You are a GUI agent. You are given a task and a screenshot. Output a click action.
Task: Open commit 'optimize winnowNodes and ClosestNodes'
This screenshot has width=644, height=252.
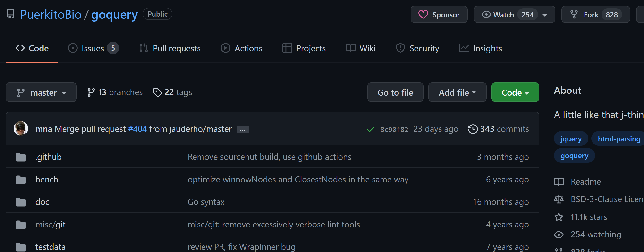[x=298, y=179]
